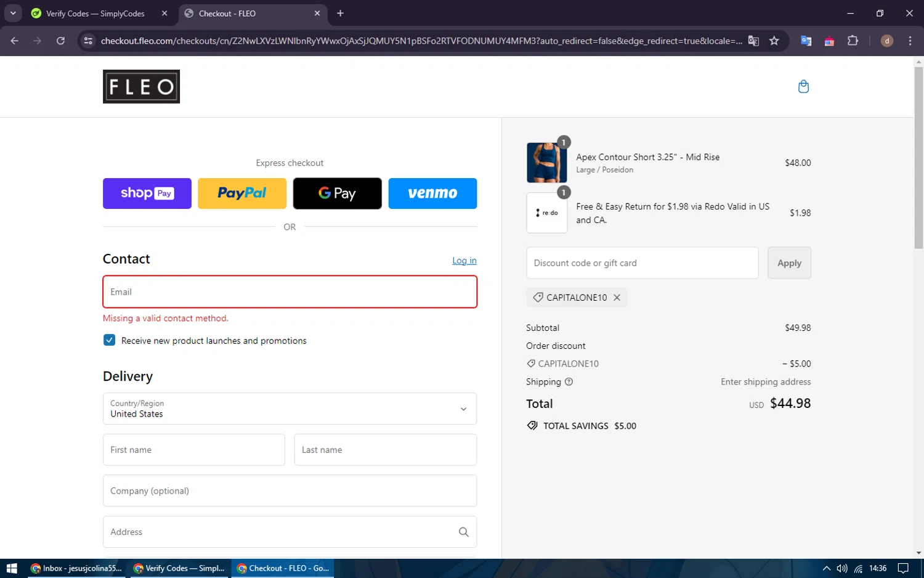This screenshot has height=578, width=924.
Task: Close the Checkout - FLEO tab
Action: 317,13
